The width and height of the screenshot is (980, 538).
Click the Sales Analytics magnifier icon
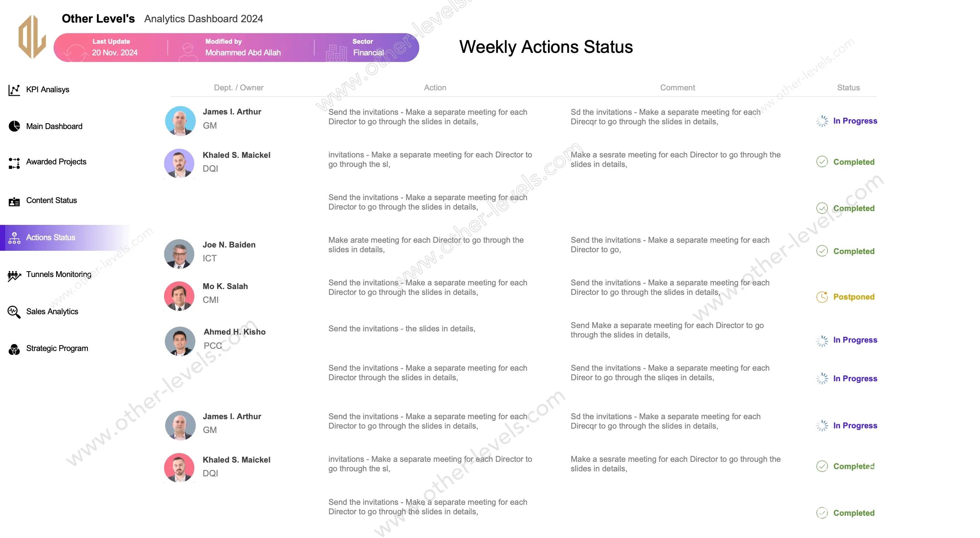coord(14,312)
